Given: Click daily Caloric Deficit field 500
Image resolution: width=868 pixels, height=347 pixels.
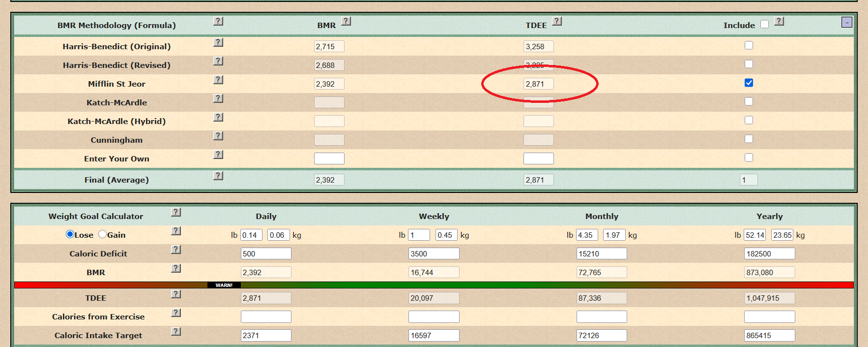Looking at the screenshot, I should pyautogui.click(x=266, y=253).
